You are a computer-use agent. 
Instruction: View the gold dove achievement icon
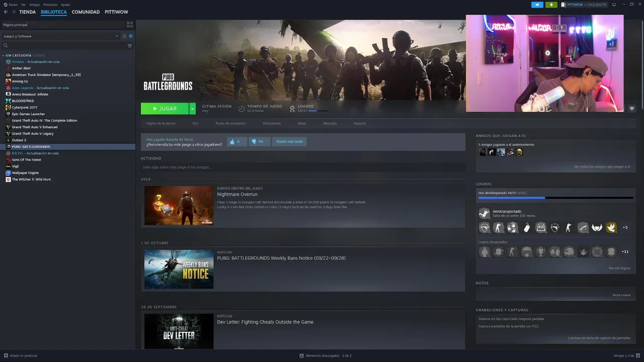click(611, 228)
